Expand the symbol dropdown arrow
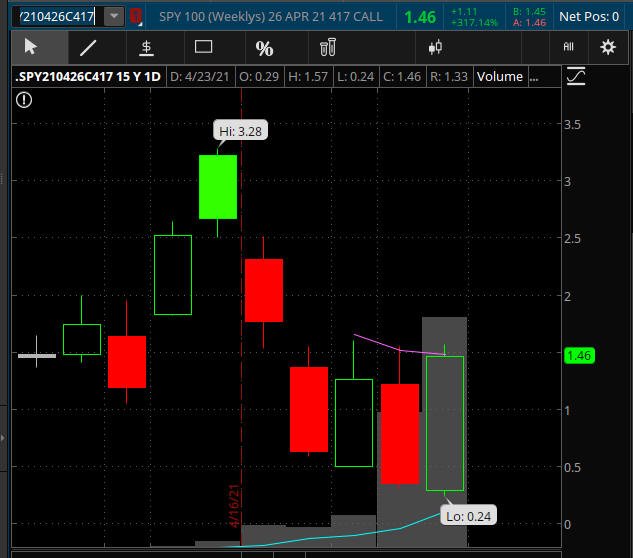The width and height of the screenshot is (633, 558). [x=114, y=17]
